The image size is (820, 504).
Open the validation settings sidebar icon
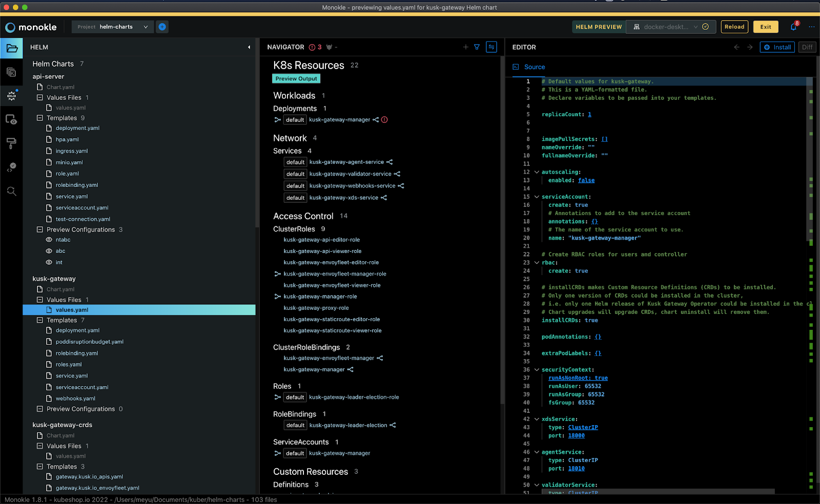[x=11, y=167]
